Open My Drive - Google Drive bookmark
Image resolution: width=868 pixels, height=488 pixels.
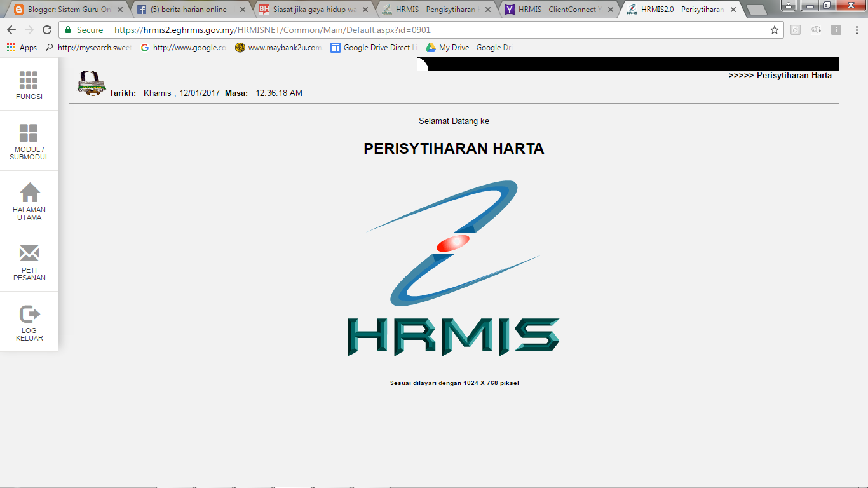[x=469, y=48]
